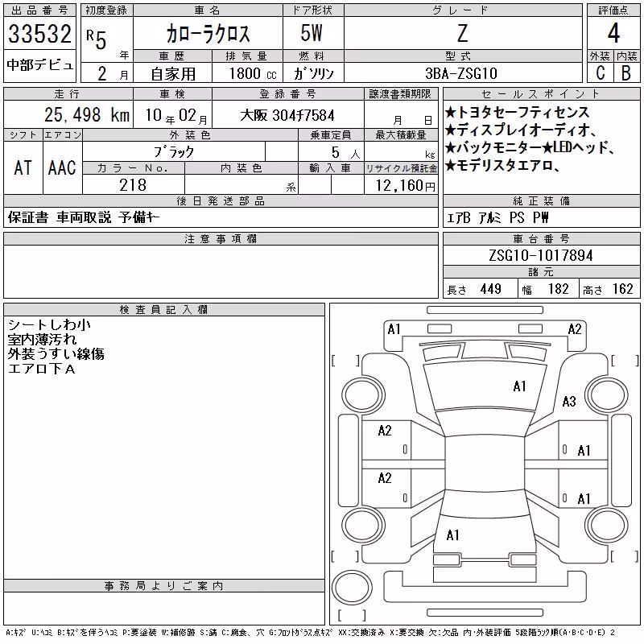Select the ディスプレイオーディオ sales point
The width and height of the screenshot is (644, 644).
point(521,130)
